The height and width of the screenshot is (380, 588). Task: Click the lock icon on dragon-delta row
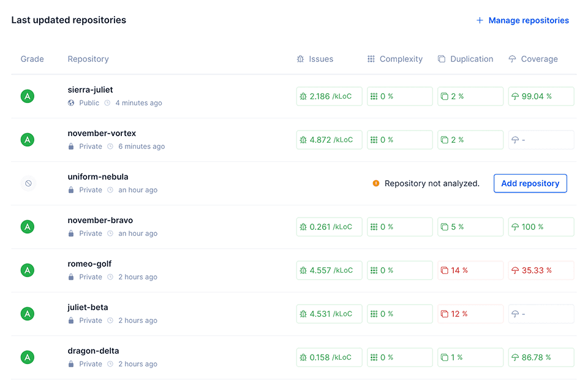(70, 363)
